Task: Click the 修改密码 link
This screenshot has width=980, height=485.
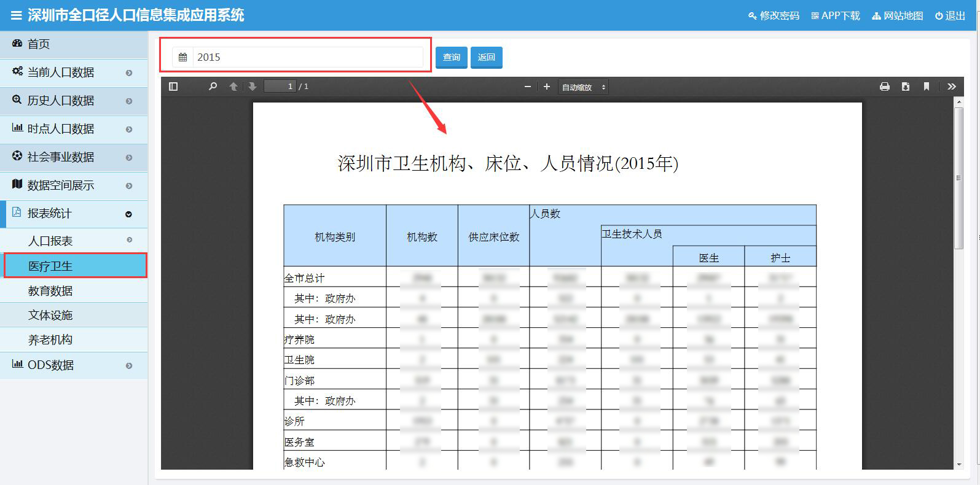Action: coord(774,15)
